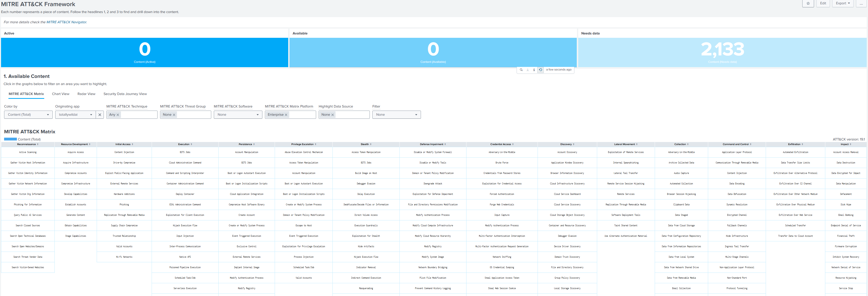Show the panel info icon
Screen dimensions: 868x296
(534, 70)
